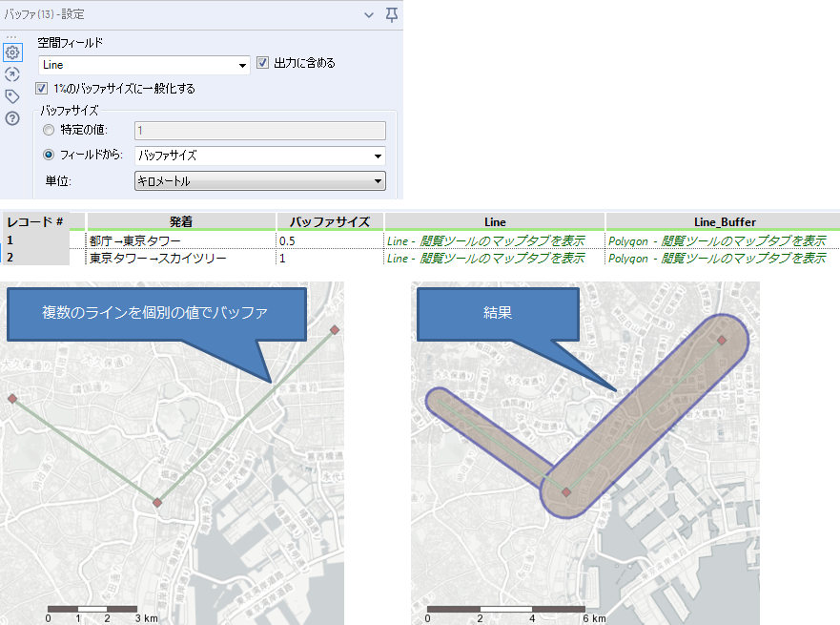This screenshot has height=625, width=840.
Task: Pin the バッファ(13) settings panel
Action: pyautogui.click(x=392, y=14)
